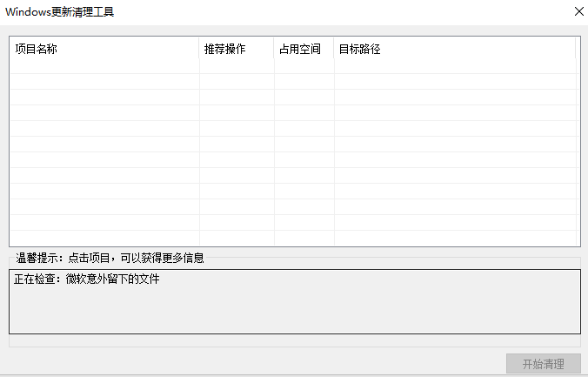
Task: Sort by the 项目名称 column header
Action: (104, 49)
